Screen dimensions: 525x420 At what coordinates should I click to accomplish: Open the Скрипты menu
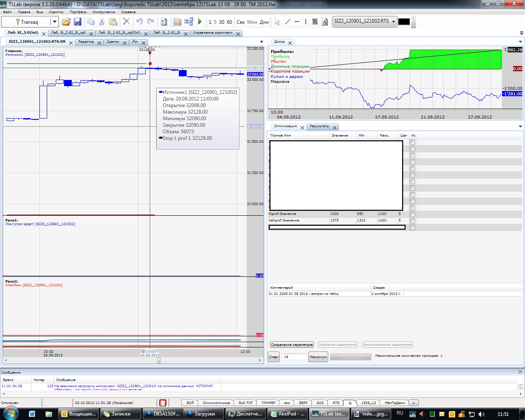point(56,12)
